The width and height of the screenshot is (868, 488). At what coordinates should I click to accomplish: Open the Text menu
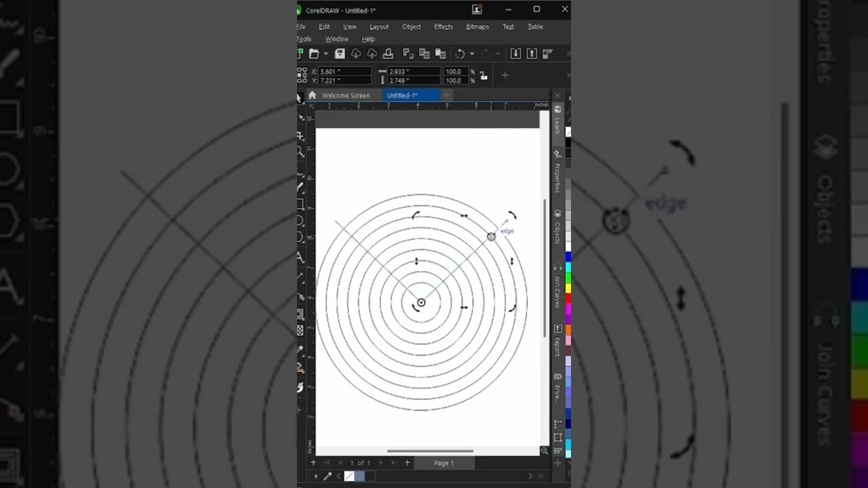point(508,26)
